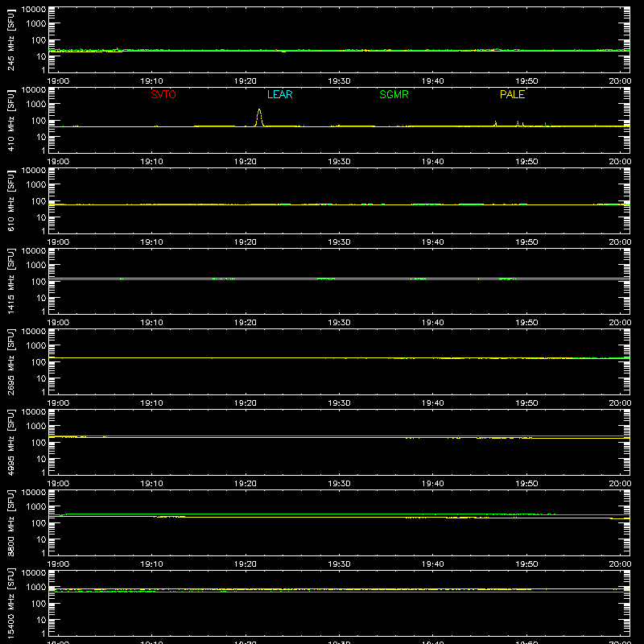The height and width of the screenshot is (644, 644).
Task: Click the cyan LEAR station label
Action: (x=279, y=94)
